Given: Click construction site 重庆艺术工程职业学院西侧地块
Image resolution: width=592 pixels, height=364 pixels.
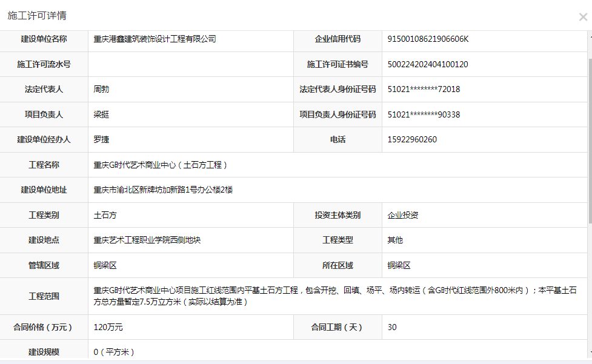Looking at the screenshot, I should coord(147,240).
